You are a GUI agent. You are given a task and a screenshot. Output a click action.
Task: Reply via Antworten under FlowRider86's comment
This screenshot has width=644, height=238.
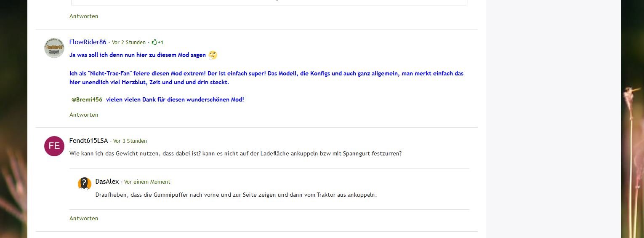(84, 115)
